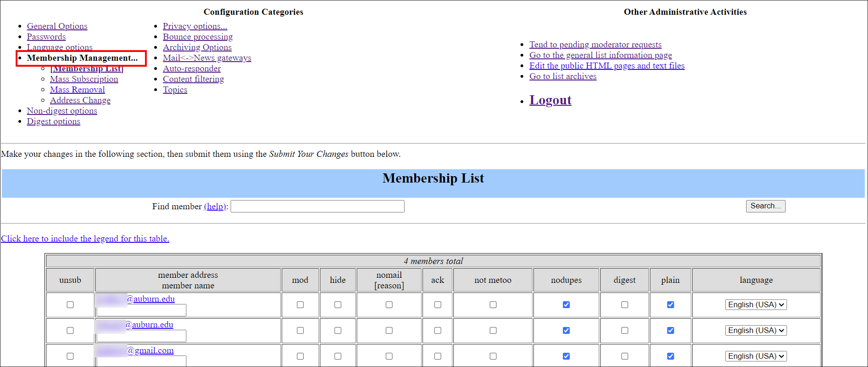868x367 pixels.
Task: Click the 'Membership List' section heading
Action: pyautogui.click(x=433, y=178)
